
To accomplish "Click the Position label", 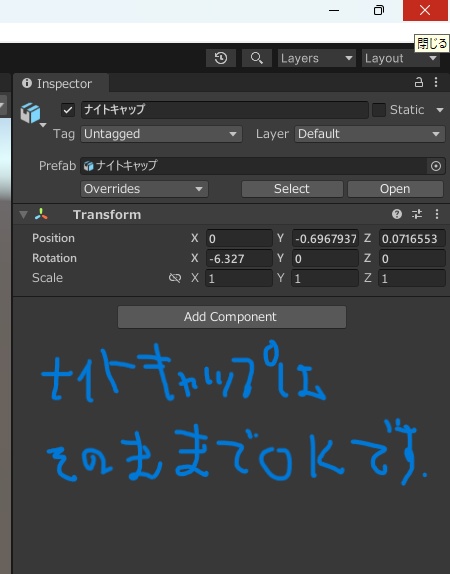I will (x=53, y=238).
